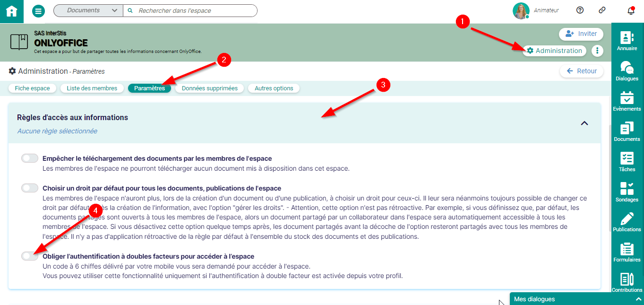Open the home icon

click(11, 11)
